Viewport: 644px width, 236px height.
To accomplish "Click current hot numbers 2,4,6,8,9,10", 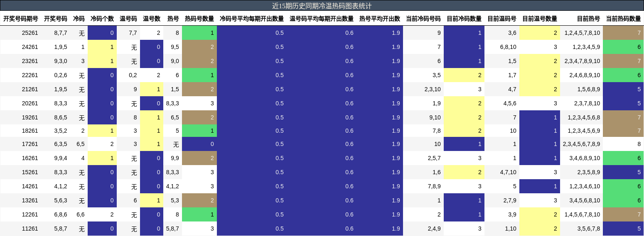I will point(584,75).
